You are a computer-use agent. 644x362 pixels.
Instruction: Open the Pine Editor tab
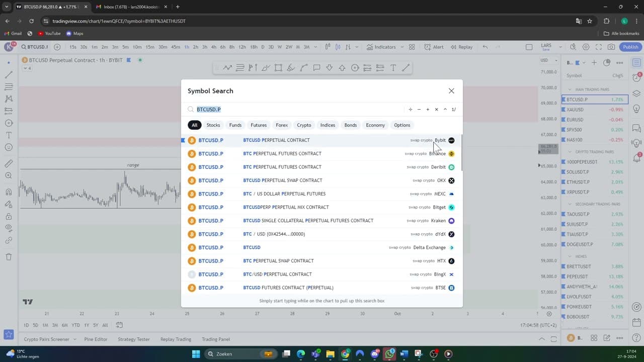[x=96, y=339]
